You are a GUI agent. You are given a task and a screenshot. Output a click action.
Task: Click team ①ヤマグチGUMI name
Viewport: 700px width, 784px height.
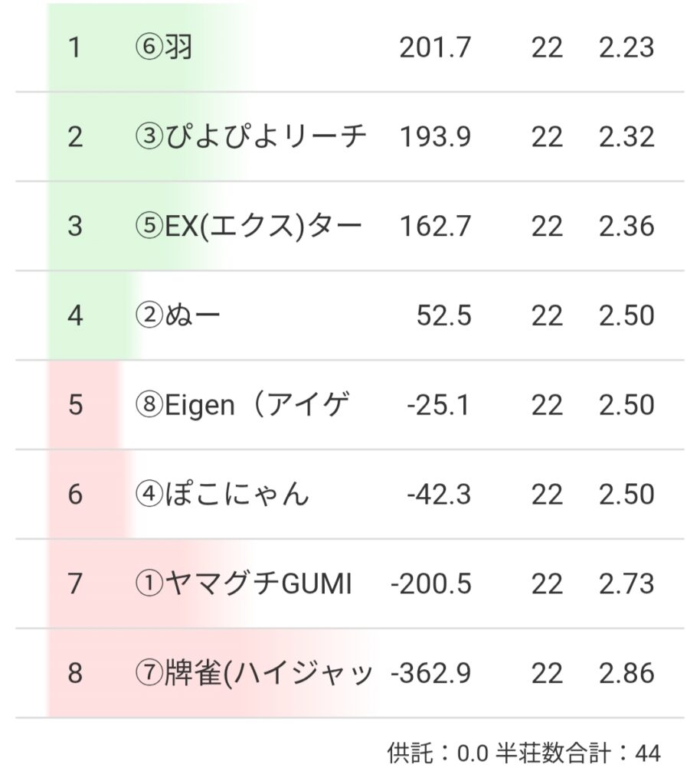pos(244,584)
